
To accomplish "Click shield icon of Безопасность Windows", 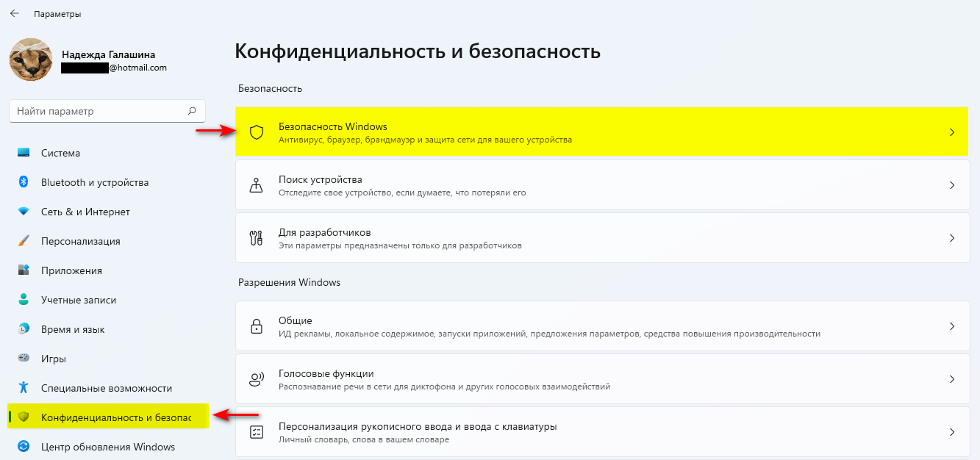I will pos(256,132).
